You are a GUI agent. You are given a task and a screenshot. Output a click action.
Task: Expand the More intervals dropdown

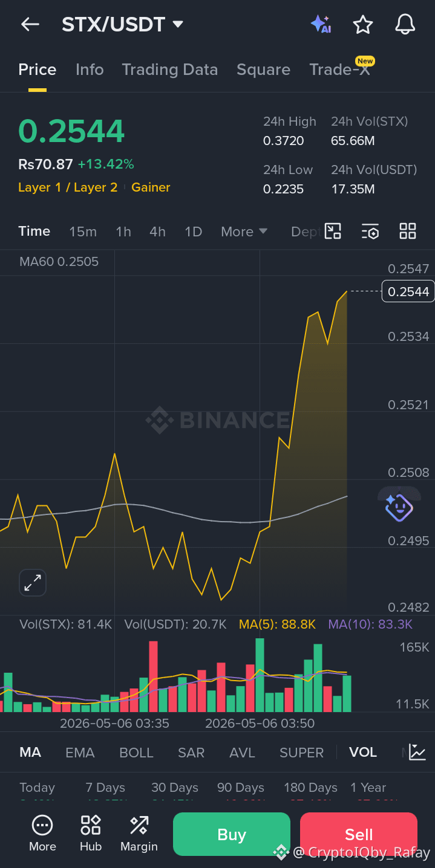(244, 232)
